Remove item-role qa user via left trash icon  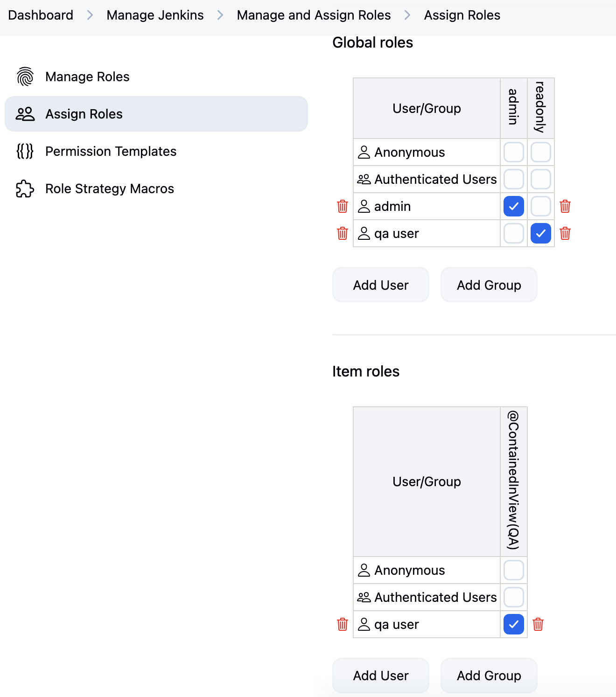point(343,624)
